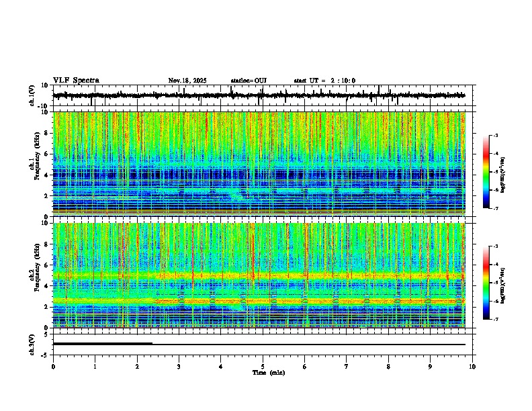Click the "ch.3(V)" axis label
This screenshot has height=411, width=532.
click(x=32, y=345)
